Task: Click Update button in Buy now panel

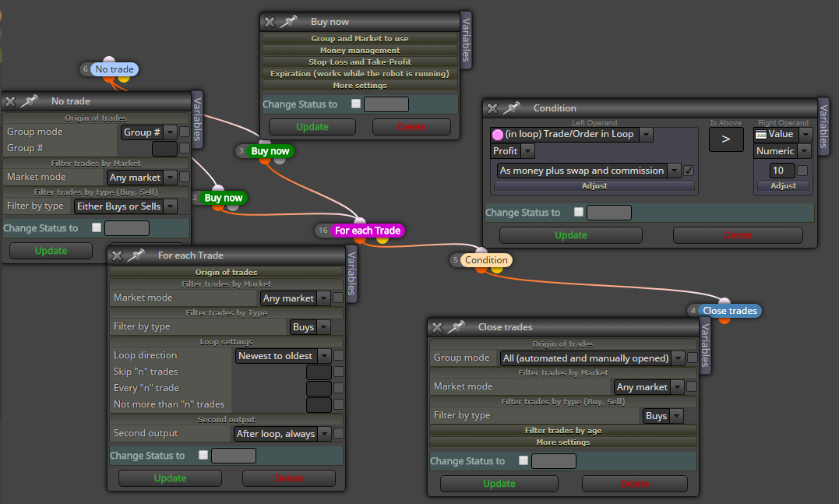Action: [312, 127]
